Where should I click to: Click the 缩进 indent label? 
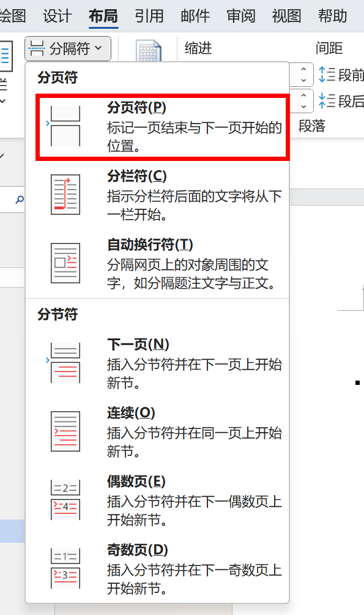[x=198, y=48]
